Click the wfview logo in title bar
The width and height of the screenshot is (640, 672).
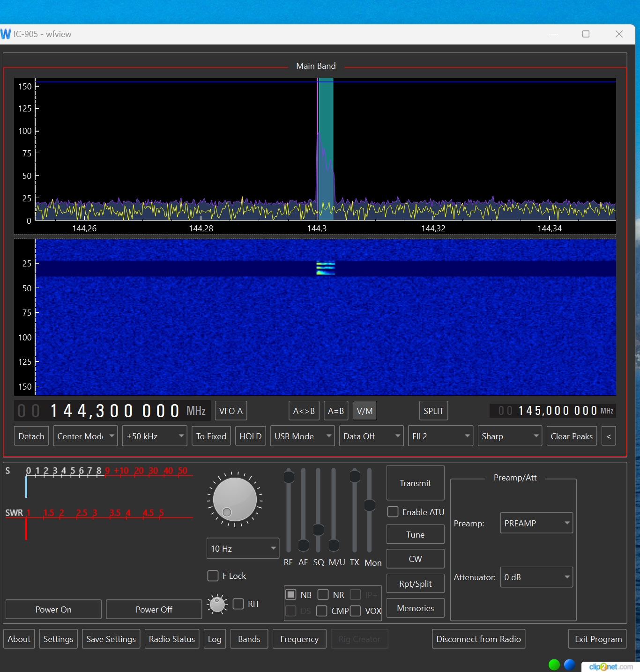pos(6,34)
